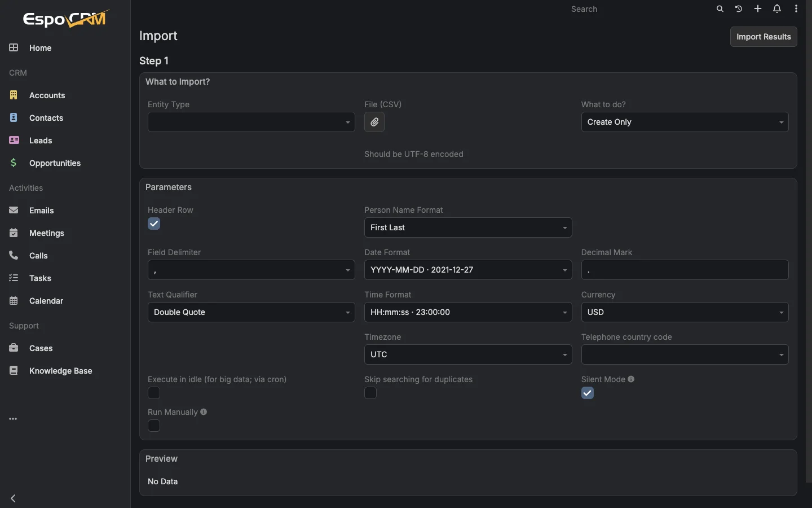Open Opportunities from sidebar menu
Image resolution: width=812 pixels, height=508 pixels.
(x=65, y=163)
